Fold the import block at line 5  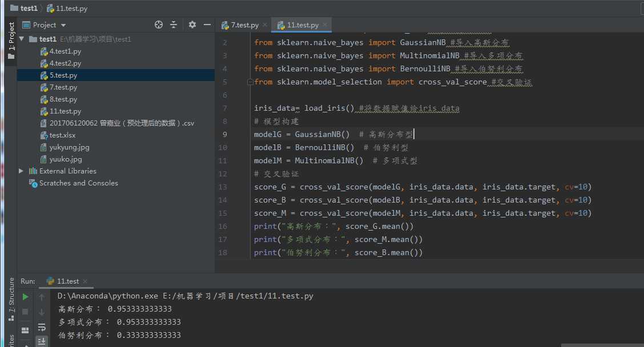(249, 82)
